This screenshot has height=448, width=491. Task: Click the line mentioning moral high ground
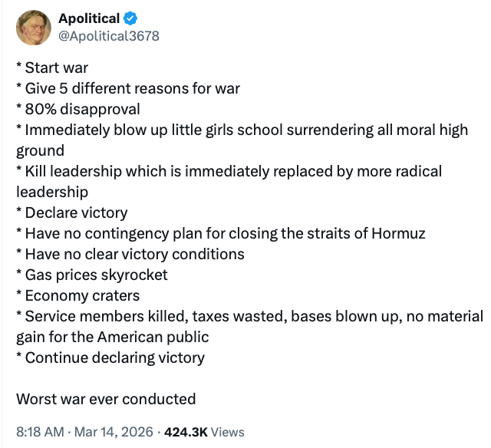(x=242, y=130)
